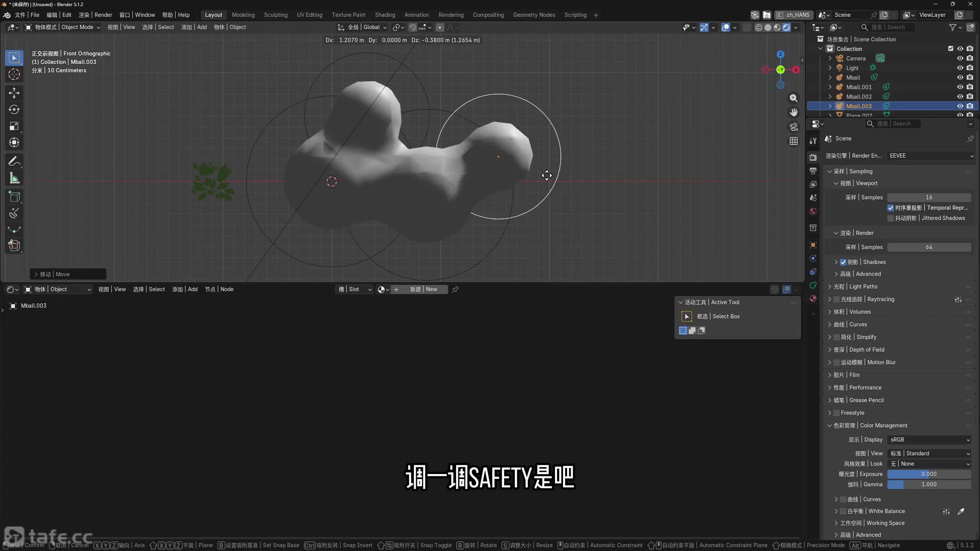The image size is (980, 551).
Task: Select the Annotate tool
Action: pos(14,161)
